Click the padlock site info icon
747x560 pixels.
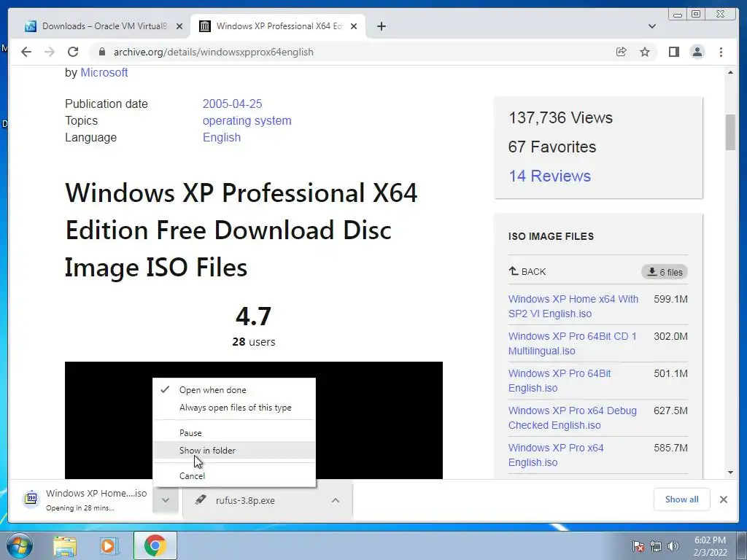pyautogui.click(x=101, y=52)
